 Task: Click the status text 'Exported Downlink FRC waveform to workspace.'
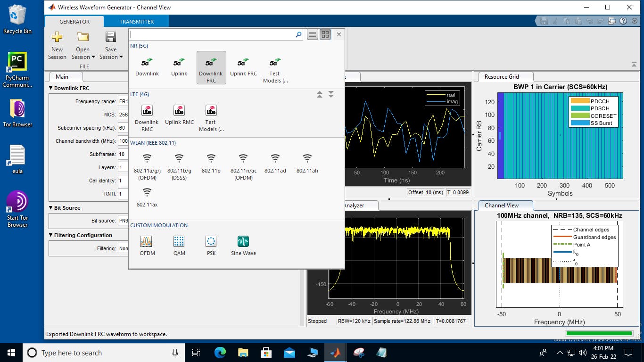(x=106, y=334)
